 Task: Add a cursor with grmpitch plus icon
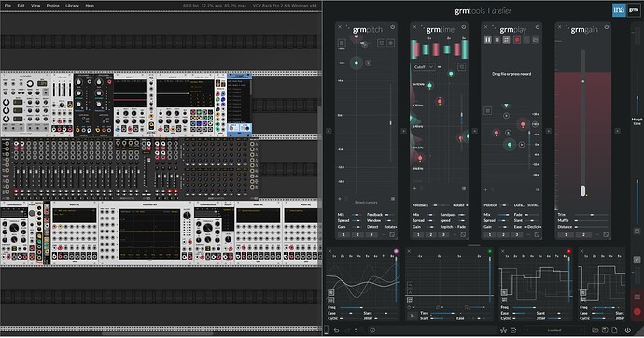tap(340, 199)
